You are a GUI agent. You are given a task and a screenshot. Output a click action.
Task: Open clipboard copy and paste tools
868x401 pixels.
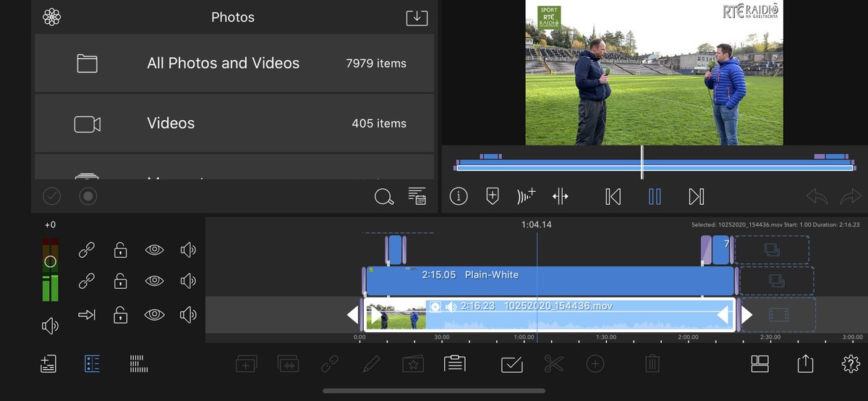click(x=455, y=363)
